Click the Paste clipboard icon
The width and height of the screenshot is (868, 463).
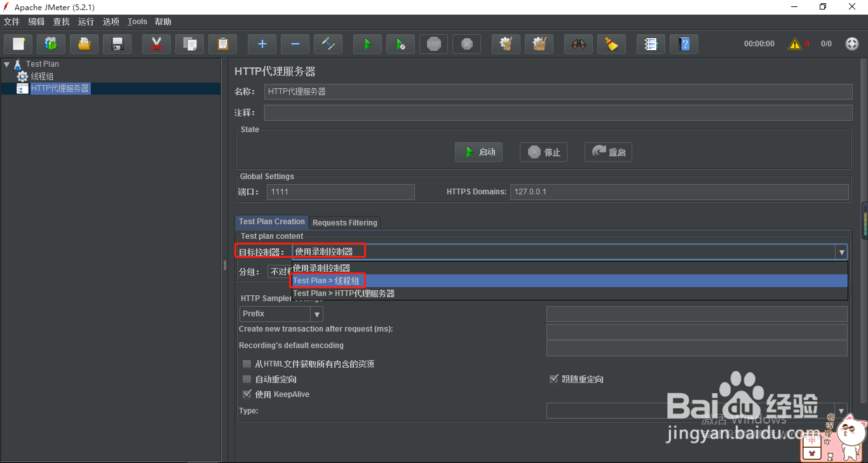point(223,44)
